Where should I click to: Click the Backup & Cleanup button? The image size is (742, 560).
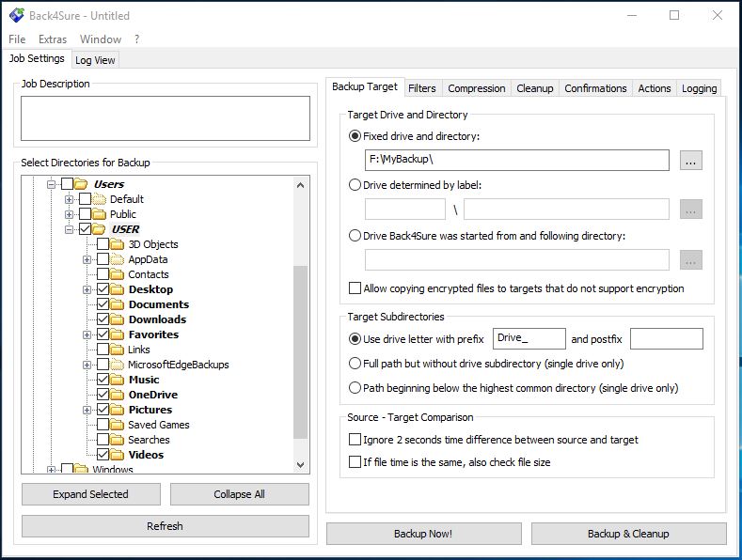pyautogui.click(x=628, y=534)
